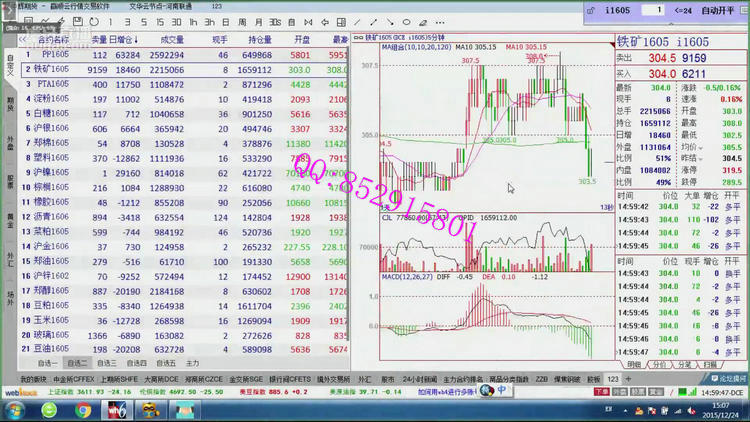
Task: Click the MACD(12,26,27) indicator label
Action: point(403,276)
